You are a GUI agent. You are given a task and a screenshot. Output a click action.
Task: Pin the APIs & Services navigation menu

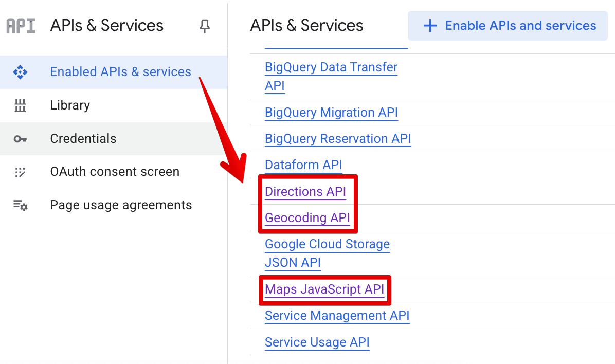204,26
